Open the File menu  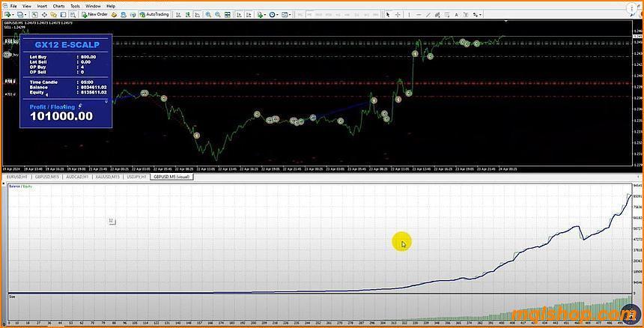tap(13, 6)
